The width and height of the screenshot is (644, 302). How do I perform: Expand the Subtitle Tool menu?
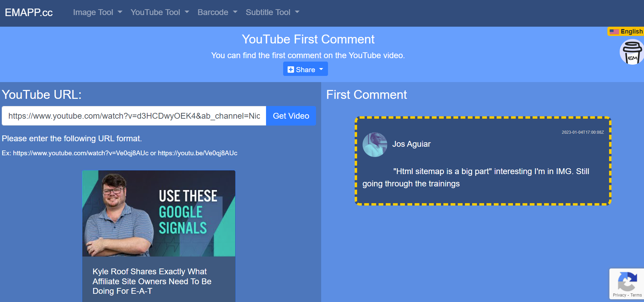(x=272, y=12)
